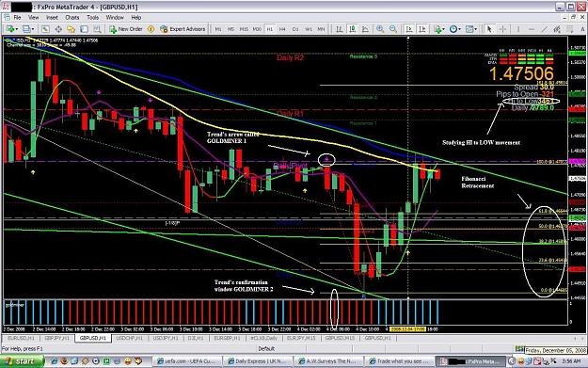Open the New Chart toolbar button
588x368 pixels.
pyautogui.click(x=11, y=29)
